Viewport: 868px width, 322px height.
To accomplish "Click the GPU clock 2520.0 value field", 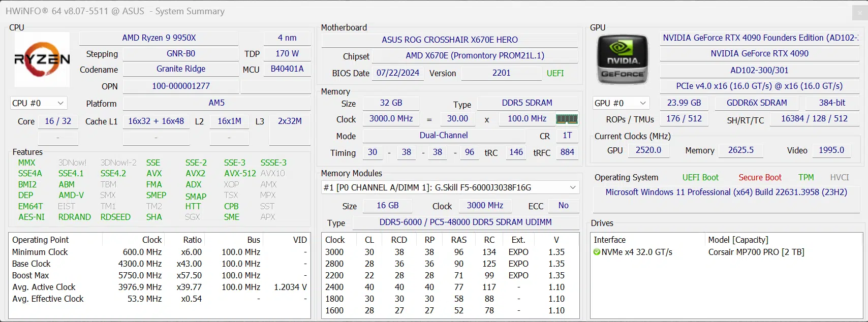I will 648,150.
